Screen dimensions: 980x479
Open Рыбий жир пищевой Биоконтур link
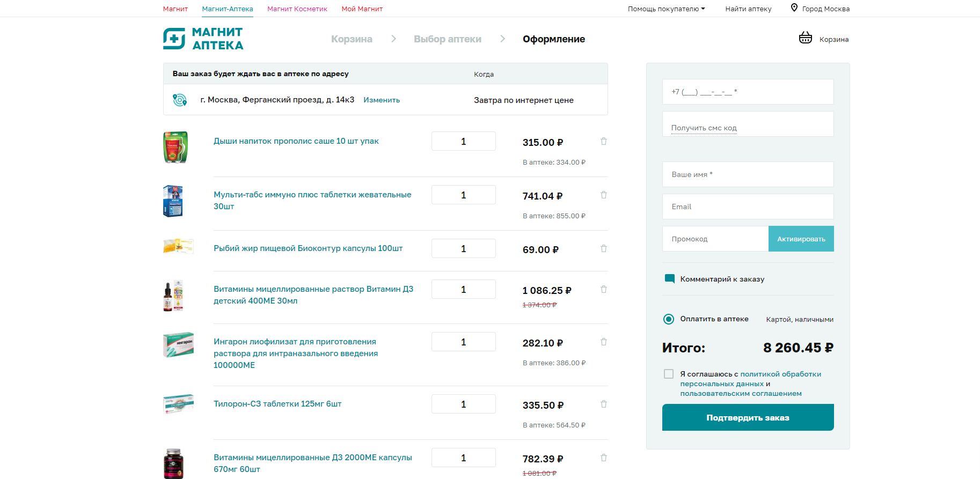[x=308, y=248]
